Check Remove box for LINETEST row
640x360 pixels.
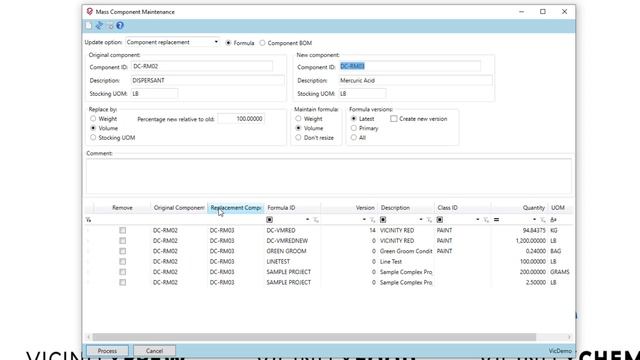122,262
